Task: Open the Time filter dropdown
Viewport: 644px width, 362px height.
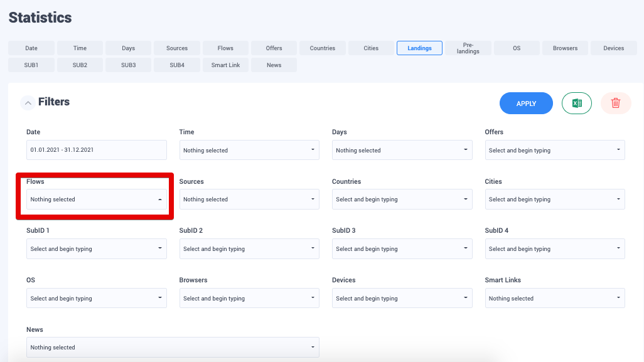Action: 249,151
